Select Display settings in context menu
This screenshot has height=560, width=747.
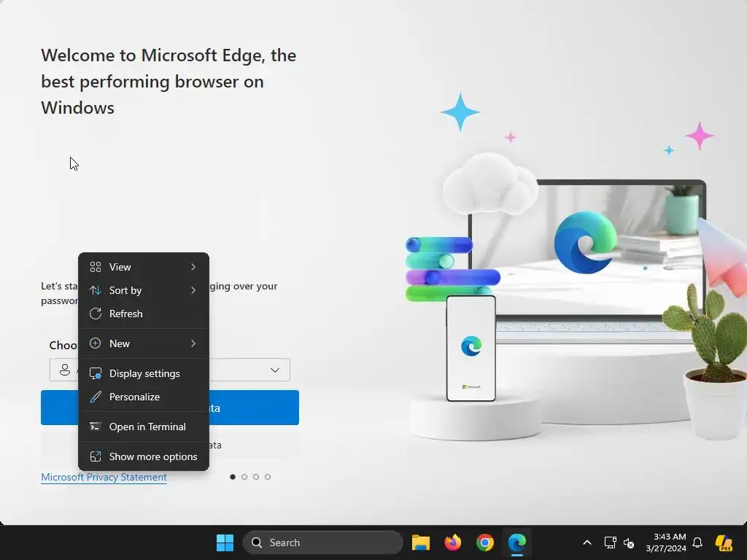[x=144, y=374]
